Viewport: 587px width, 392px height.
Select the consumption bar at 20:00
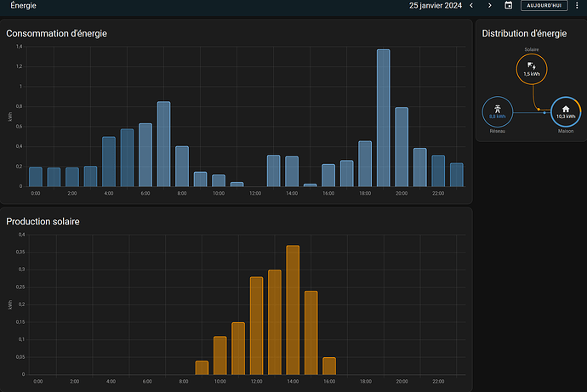click(x=402, y=147)
